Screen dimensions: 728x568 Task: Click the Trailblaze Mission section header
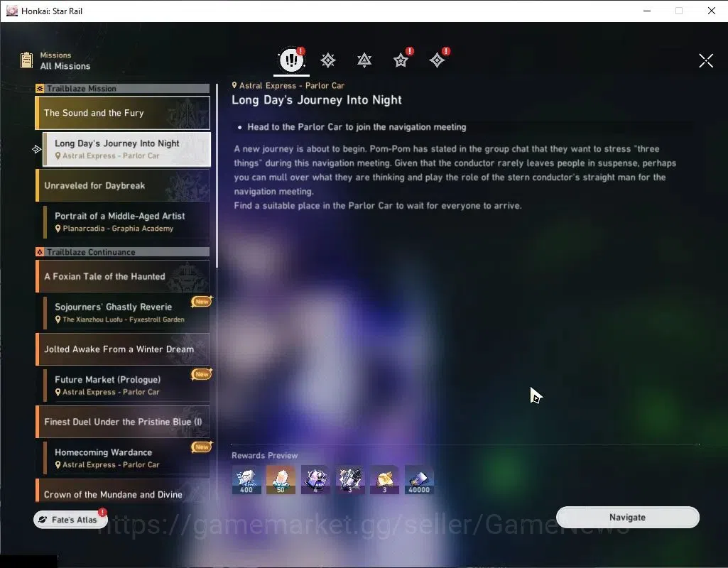click(123, 89)
